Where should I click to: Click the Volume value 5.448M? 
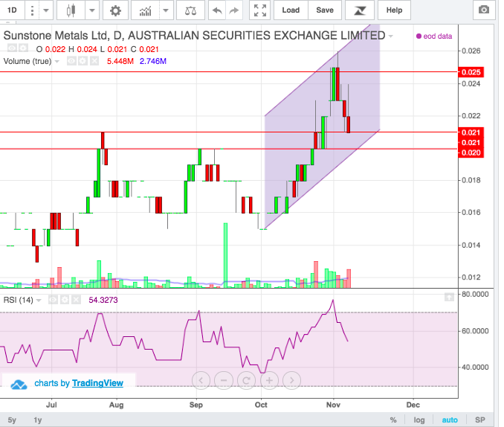[x=120, y=61]
